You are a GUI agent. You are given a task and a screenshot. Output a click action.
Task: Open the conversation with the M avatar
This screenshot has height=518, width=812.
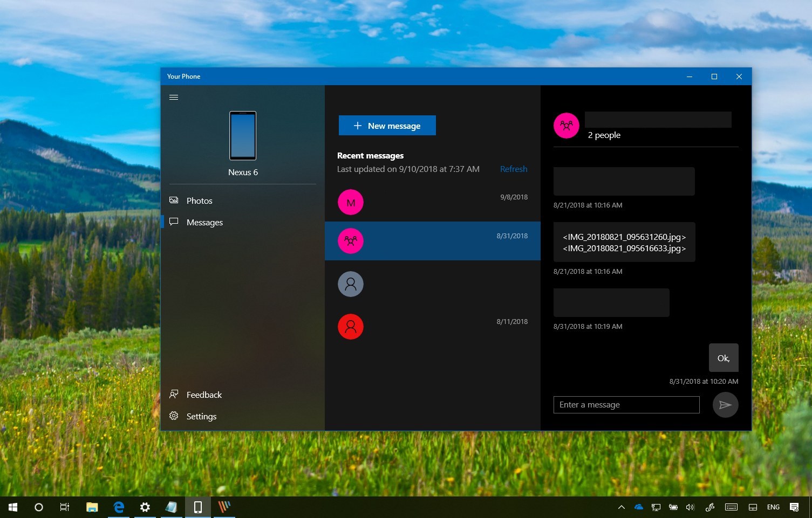pyautogui.click(x=350, y=202)
